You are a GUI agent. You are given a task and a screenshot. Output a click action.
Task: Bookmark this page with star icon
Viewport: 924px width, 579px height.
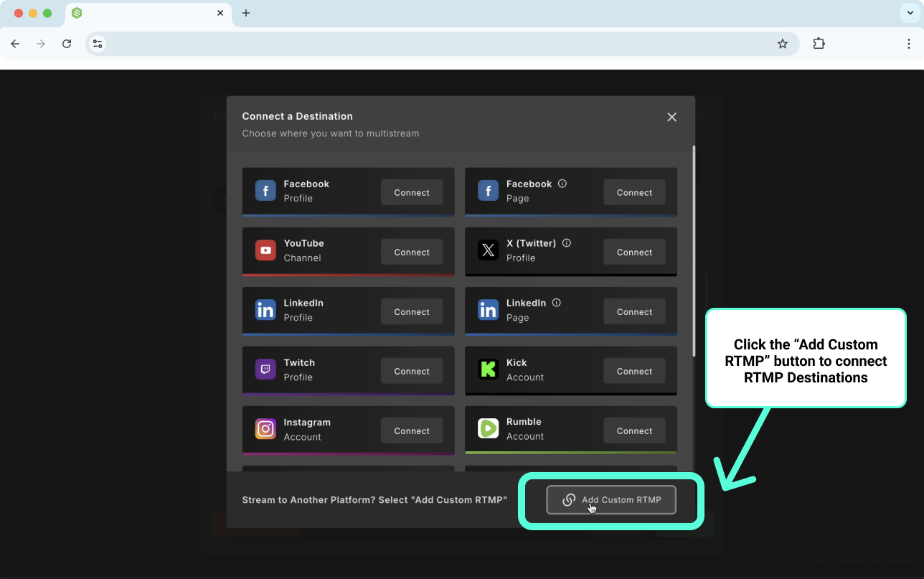(x=783, y=44)
